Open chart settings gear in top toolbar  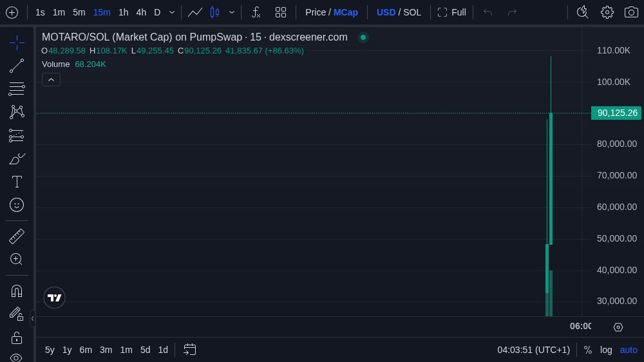point(607,12)
